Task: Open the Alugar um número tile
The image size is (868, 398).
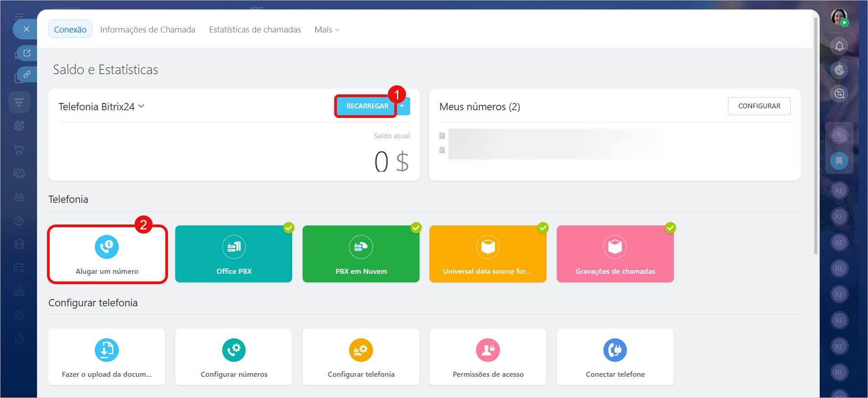Action: click(x=107, y=254)
